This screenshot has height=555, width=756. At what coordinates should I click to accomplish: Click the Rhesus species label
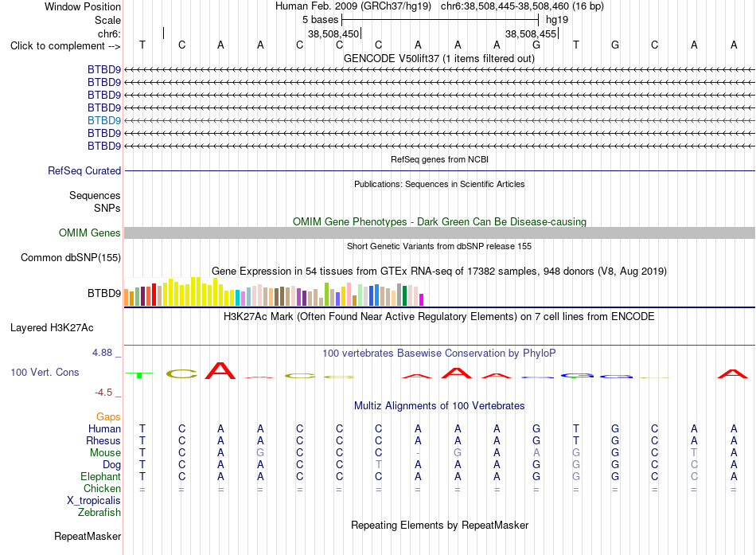[x=103, y=440]
